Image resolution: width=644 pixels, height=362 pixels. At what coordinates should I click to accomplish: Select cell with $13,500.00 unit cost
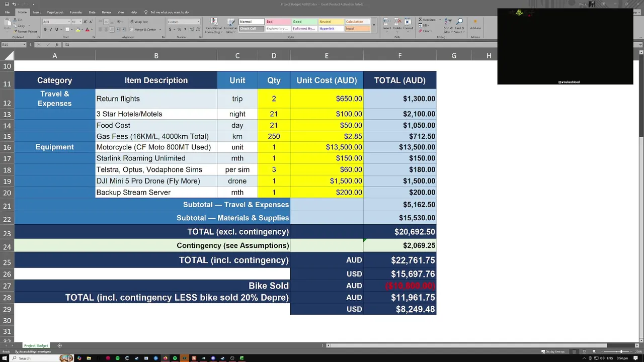tap(327, 147)
